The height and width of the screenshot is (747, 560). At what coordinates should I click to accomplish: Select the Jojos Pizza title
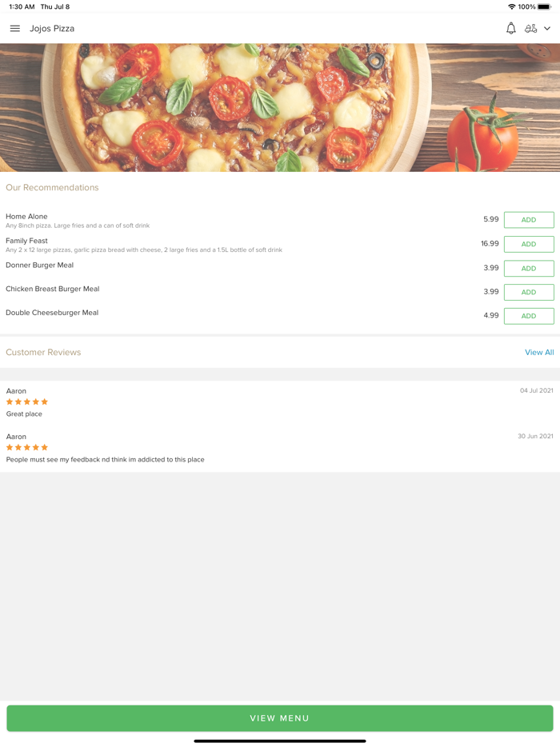point(54,28)
